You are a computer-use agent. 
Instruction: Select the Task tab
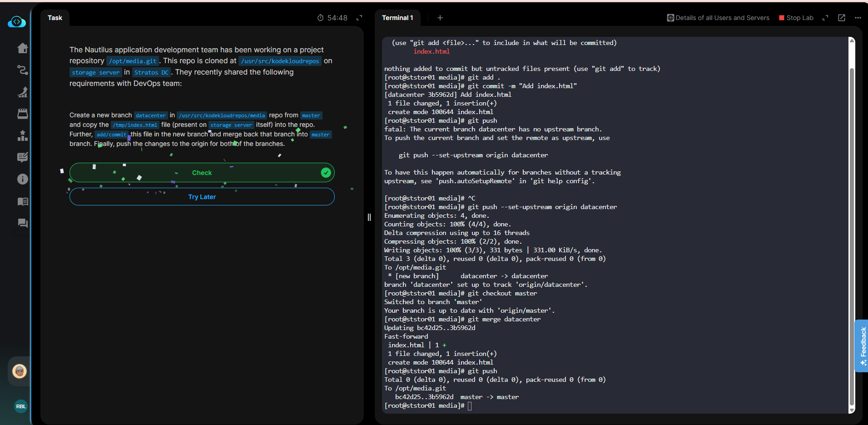tap(55, 18)
